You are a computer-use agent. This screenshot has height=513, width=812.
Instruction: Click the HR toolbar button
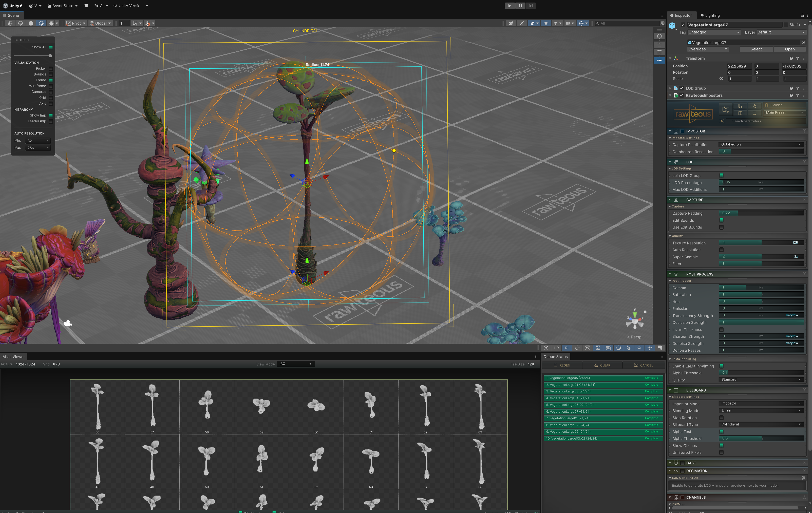pos(556,348)
